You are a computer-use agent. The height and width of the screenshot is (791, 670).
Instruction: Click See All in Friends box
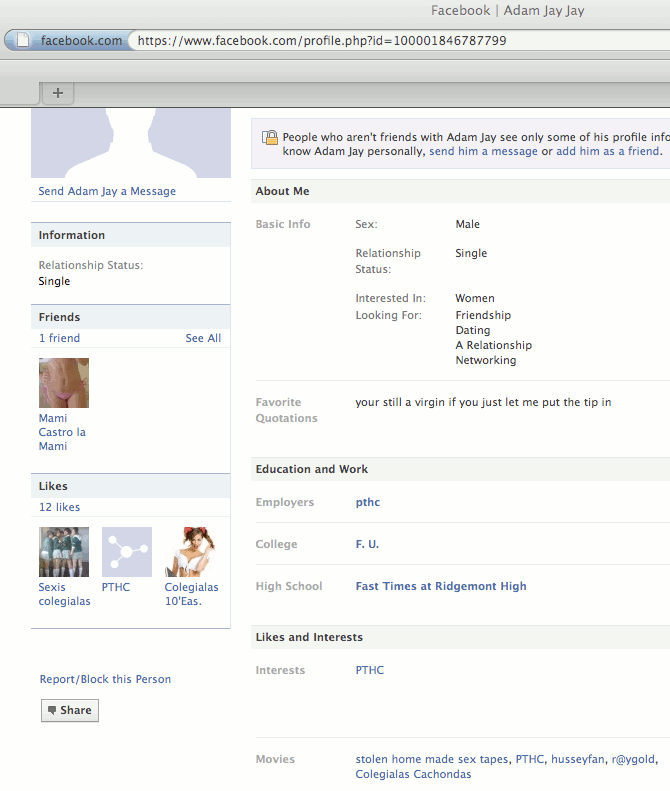pos(203,338)
